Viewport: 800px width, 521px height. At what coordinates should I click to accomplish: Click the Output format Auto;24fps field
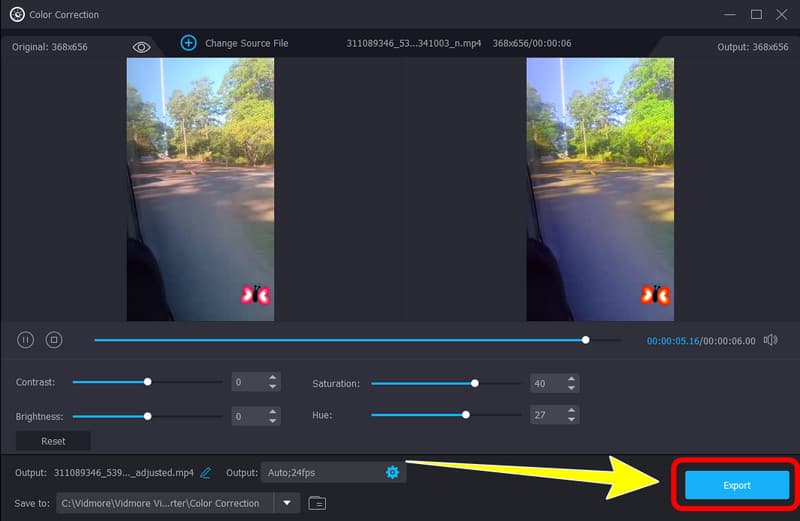(320, 472)
